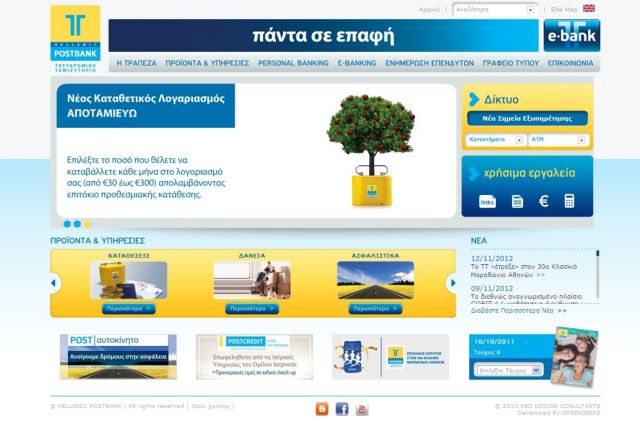Click Περισσότερα under ΔΑΝΕΙΑ

pos(252,309)
